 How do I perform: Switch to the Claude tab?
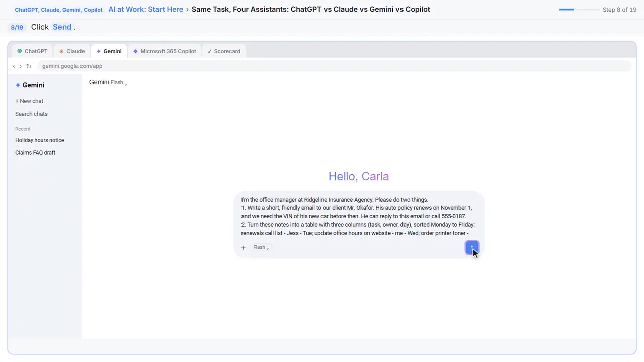point(72,51)
